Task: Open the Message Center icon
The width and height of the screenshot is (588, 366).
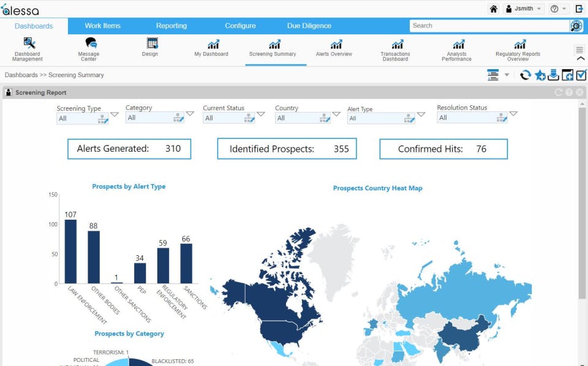Action: [x=91, y=43]
